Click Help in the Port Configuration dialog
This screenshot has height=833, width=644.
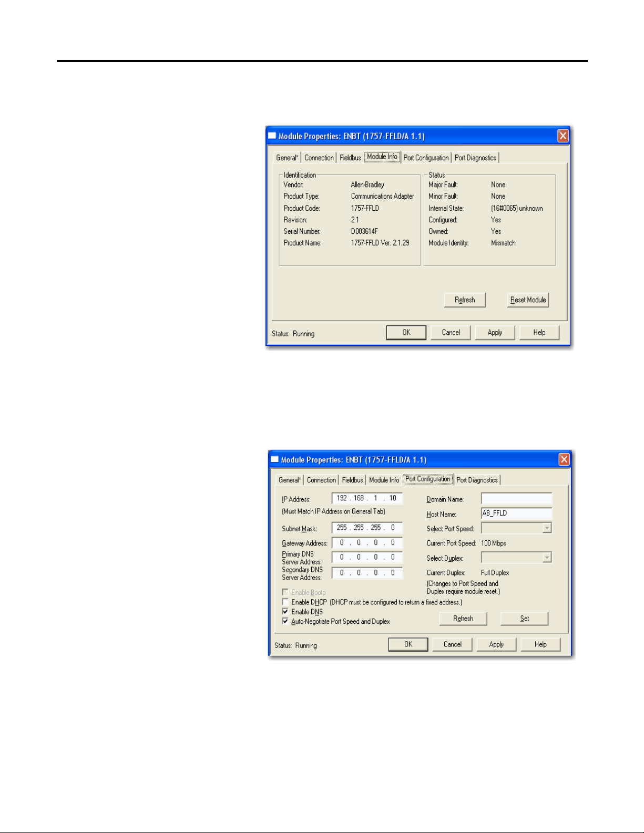540,644
